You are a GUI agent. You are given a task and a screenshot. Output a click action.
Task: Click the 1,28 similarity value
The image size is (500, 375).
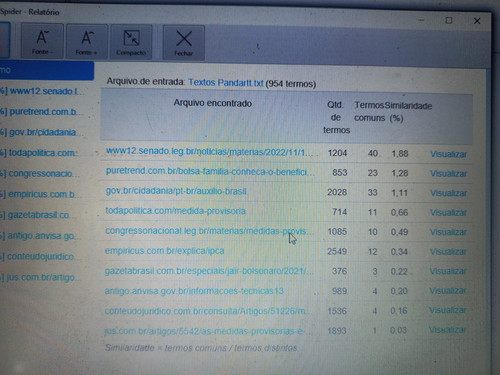click(x=400, y=173)
